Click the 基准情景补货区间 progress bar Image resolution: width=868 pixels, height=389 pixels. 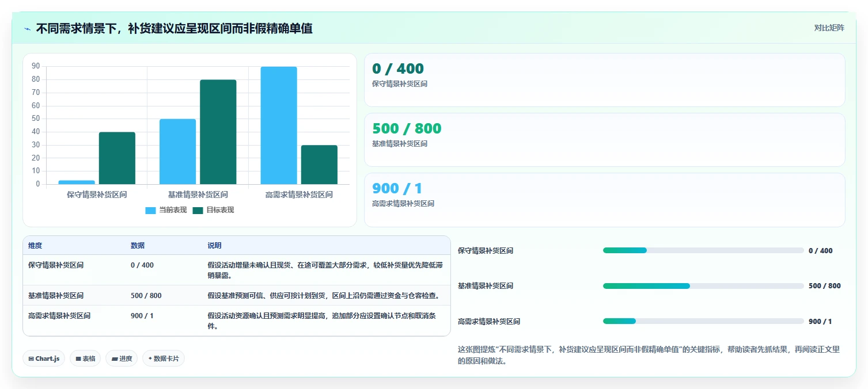pos(703,286)
